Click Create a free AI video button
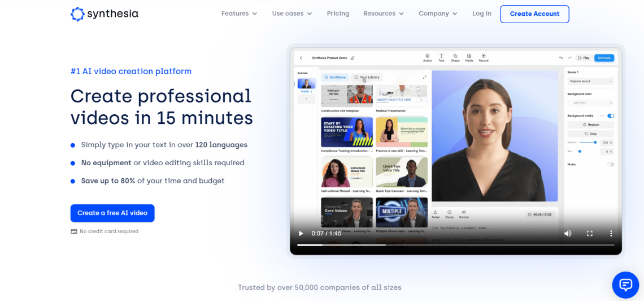 (112, 213)
